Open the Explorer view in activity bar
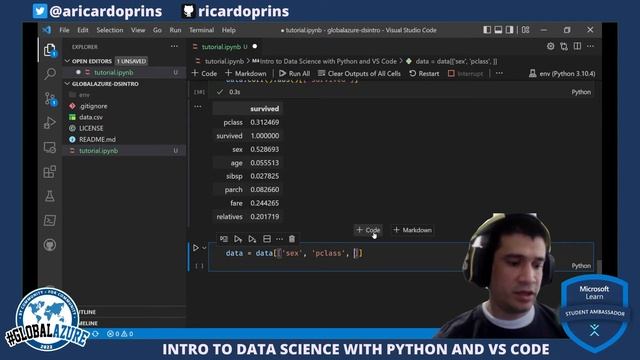Screen dimensions: 640x360 pyautogui.click(x=50, y=50)
